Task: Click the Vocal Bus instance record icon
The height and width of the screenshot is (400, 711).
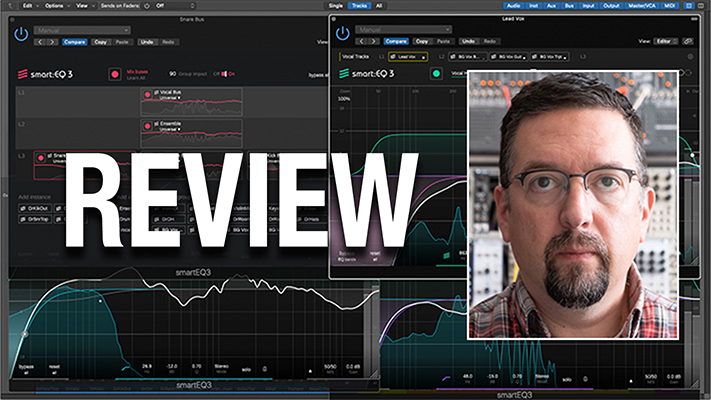Action: point(145,93)
